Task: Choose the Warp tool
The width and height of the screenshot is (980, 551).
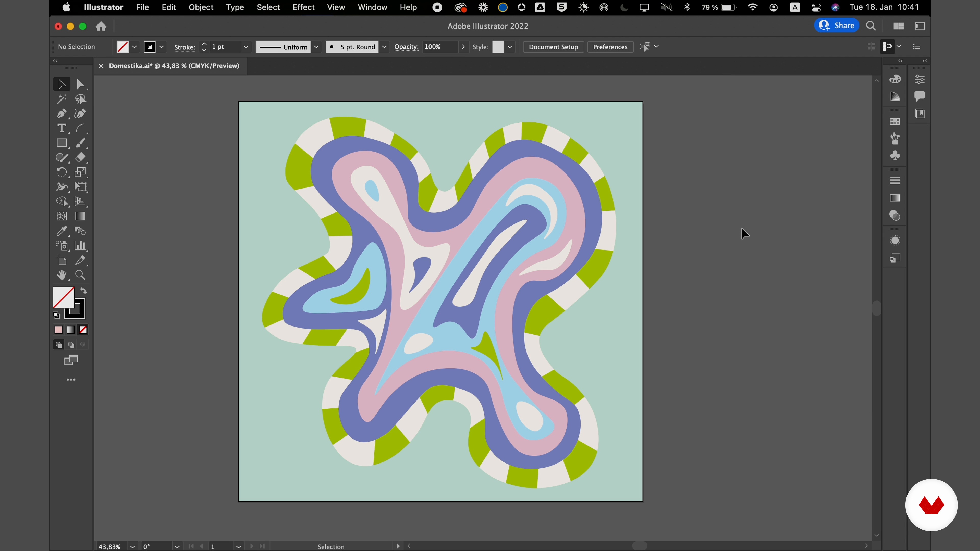Action: pos(61,187)
